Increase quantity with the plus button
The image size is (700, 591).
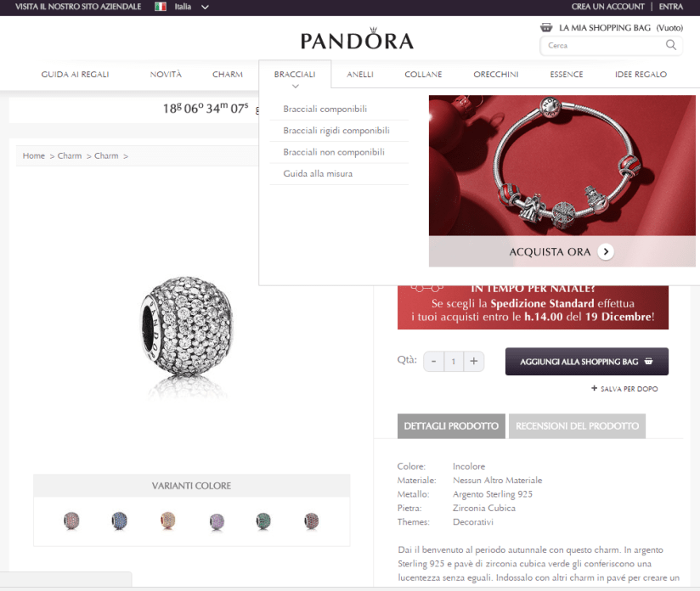[474, 361]
